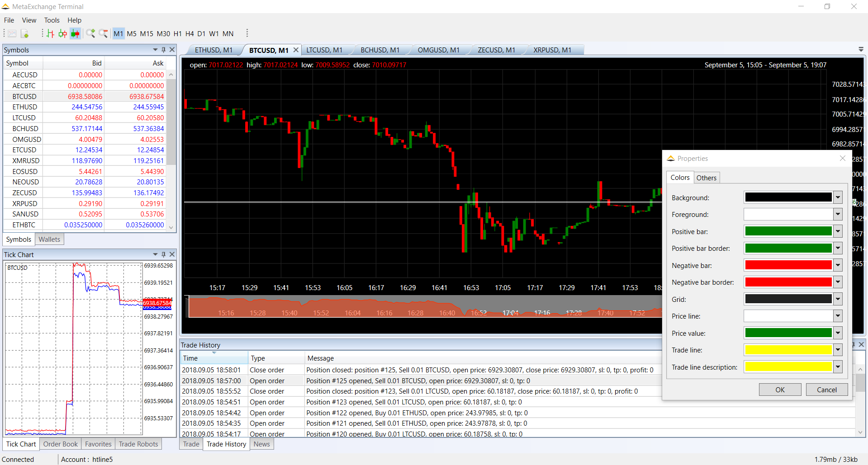868x465 pixels.
Task: Switch timeframe to H1
Action: tap(177, 33)
